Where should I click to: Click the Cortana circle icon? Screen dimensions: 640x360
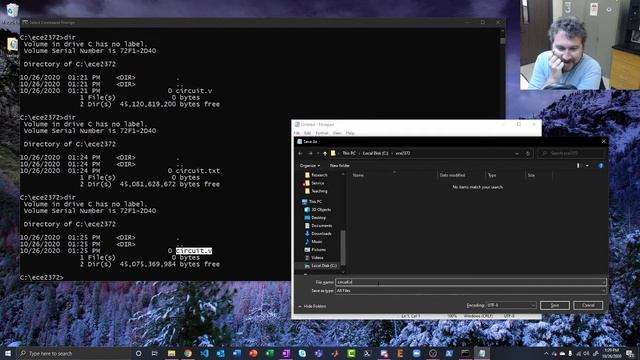tap(138, 353)
